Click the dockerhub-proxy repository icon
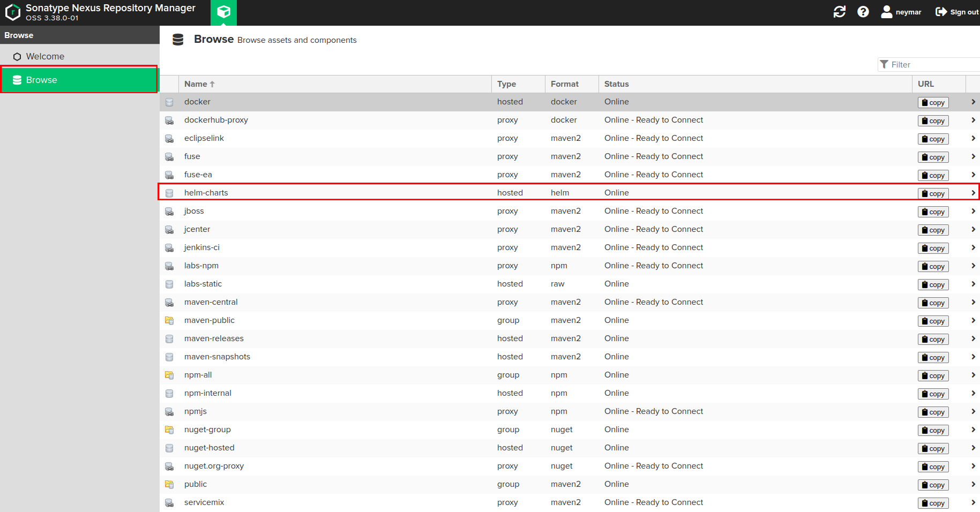 click(x=169, y=121)
